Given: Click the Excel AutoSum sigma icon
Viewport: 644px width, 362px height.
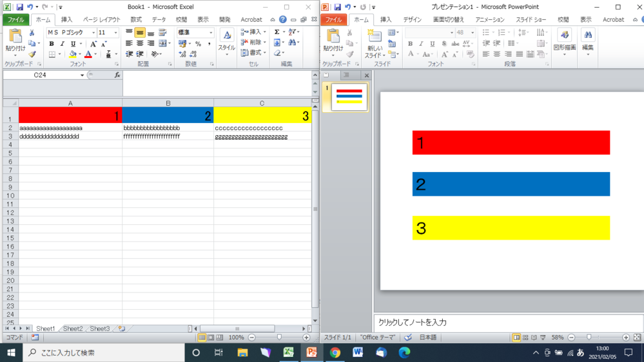Looking at the screenshot, I should pos(277,32).
